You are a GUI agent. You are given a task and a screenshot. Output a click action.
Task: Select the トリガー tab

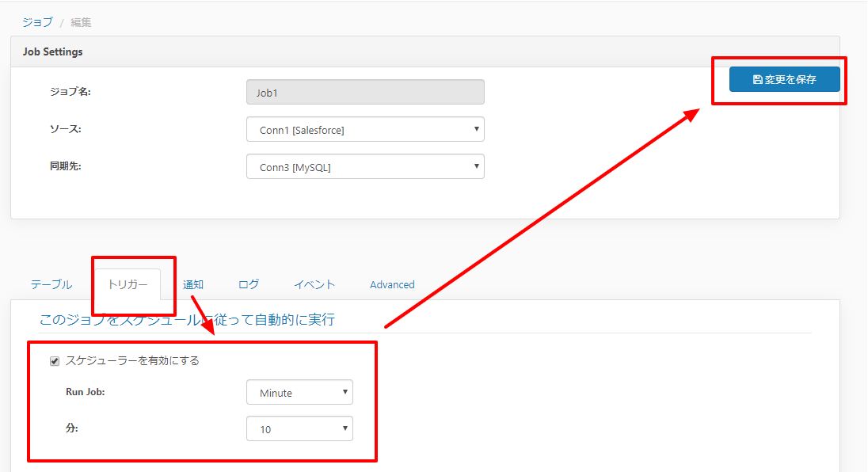[x=128, y=284]
